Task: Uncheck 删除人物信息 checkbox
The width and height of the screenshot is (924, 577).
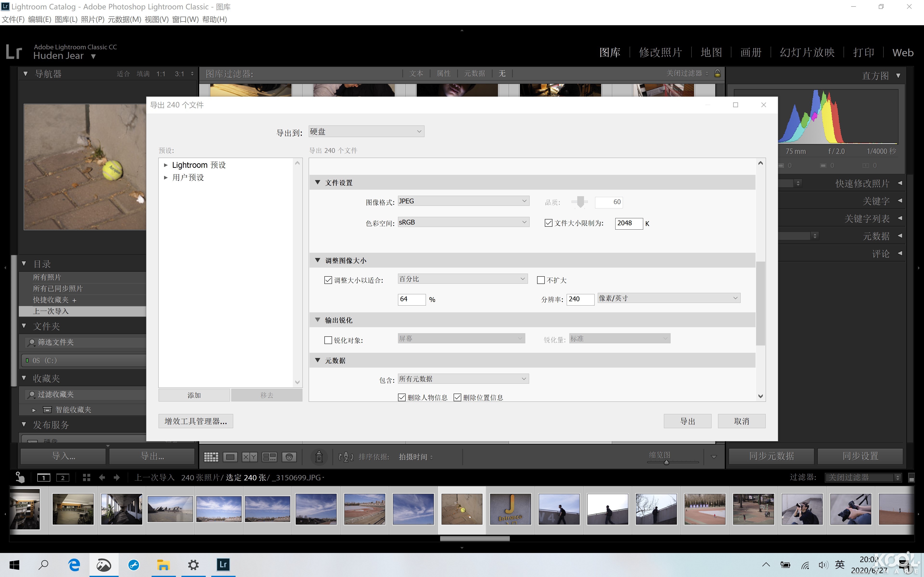Action: pos(402,397)
